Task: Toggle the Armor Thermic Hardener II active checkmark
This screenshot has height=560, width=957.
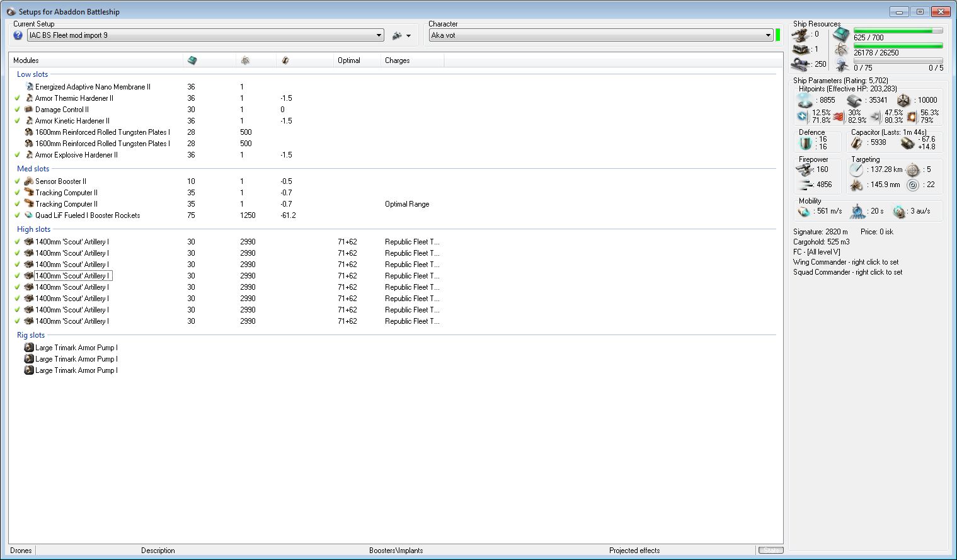Action: click(18, 98)
